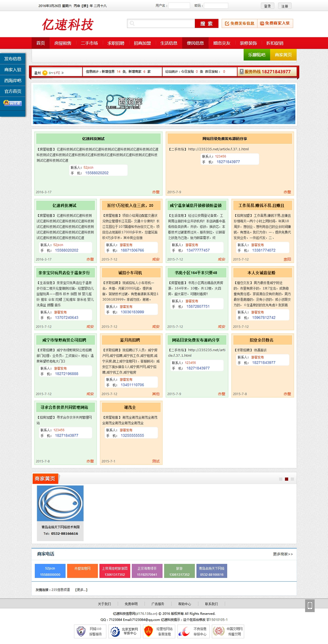This screenshot has height=644, width=328.
Task: Focus the 用户名 username field
Action: tap(179, 6)
